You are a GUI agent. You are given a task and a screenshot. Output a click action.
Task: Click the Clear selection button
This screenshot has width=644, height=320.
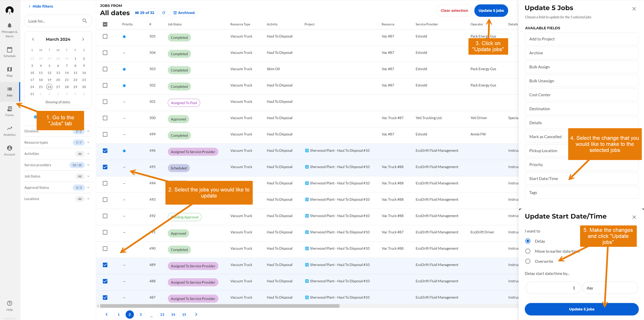coord(454,11)
